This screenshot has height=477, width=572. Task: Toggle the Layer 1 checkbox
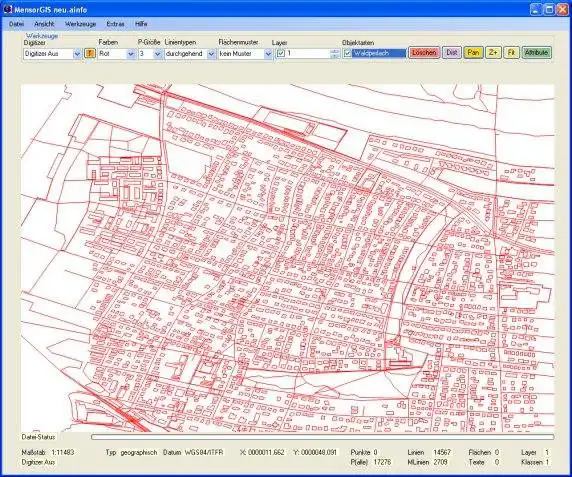tap(281, 53)
